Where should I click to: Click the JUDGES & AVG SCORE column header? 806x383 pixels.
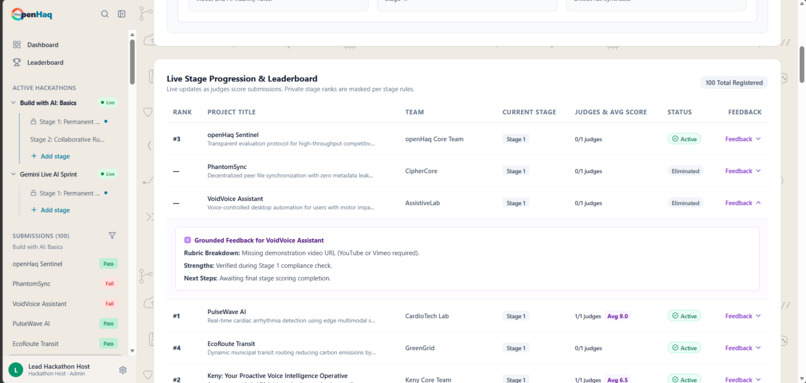pos(611,112)
